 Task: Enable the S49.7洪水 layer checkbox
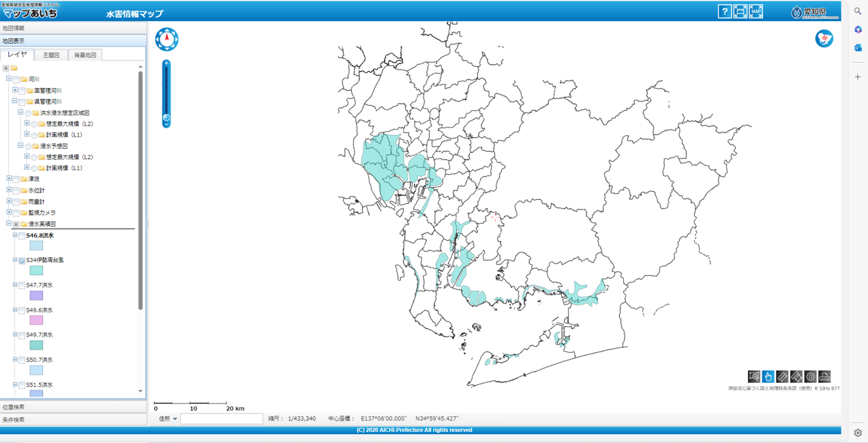(x=22, y=336)
